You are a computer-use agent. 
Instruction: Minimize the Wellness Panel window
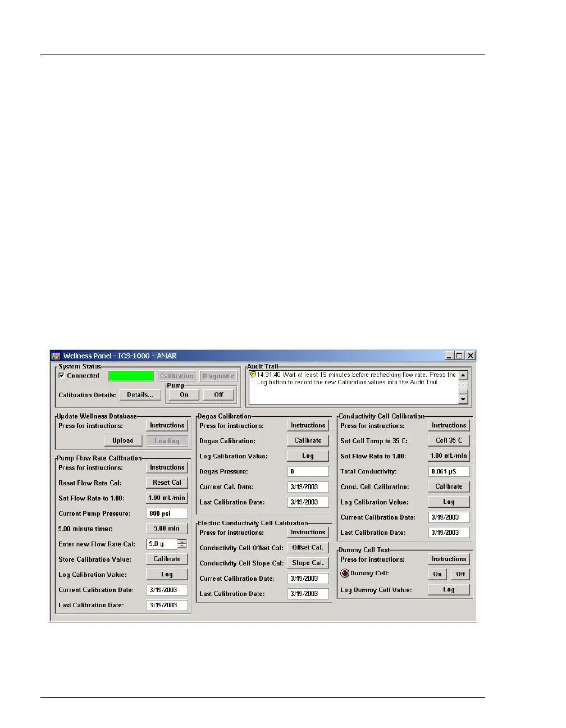[x=450, y=356]
